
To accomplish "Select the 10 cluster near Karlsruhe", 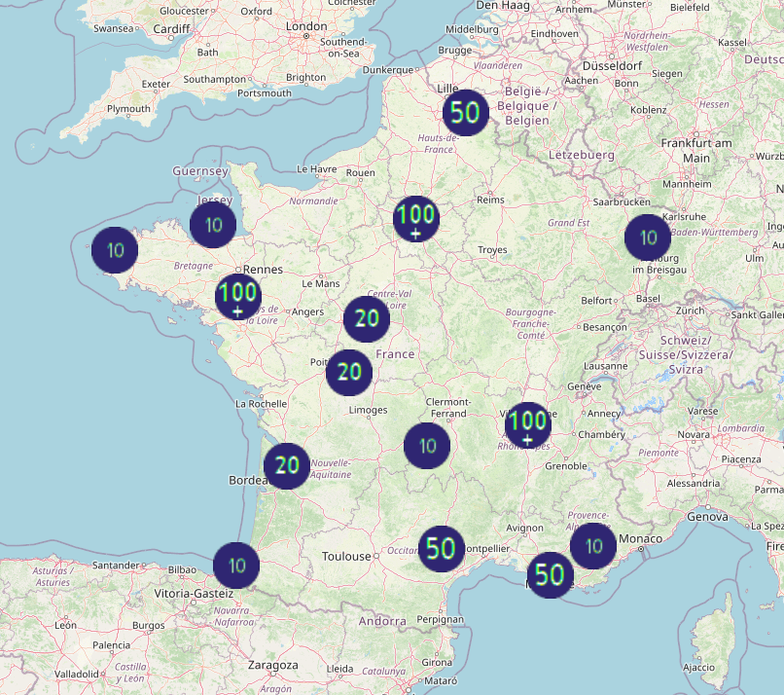I will [x=648, y=238].
